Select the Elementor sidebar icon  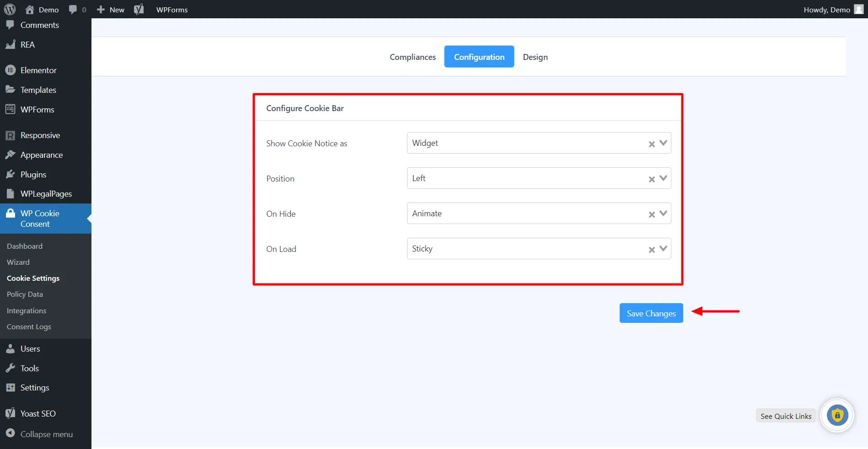(10, 70)
